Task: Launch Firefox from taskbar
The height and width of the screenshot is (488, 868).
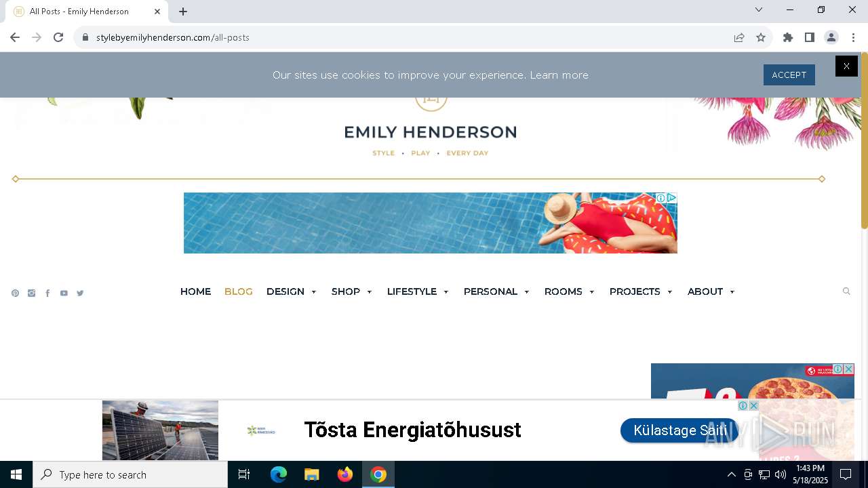Action: (345, 474)
